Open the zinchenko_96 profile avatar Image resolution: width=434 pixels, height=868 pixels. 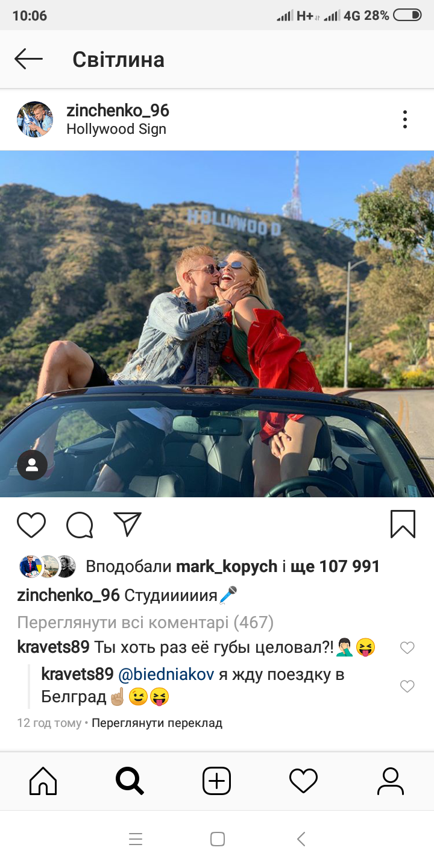pos(35,119)
